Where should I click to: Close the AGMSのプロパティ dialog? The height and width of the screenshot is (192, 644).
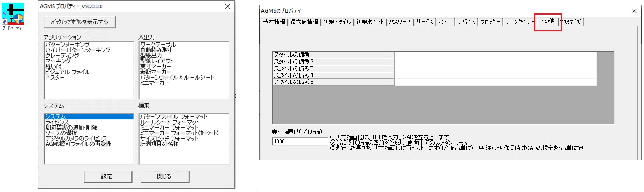(x=633, y=10)
